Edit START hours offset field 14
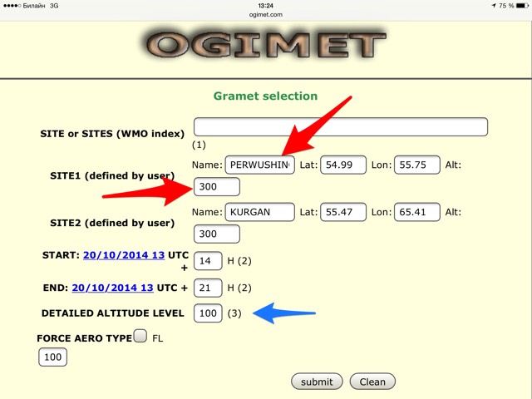Screen dimensions: 532x399 pos(208,261)
